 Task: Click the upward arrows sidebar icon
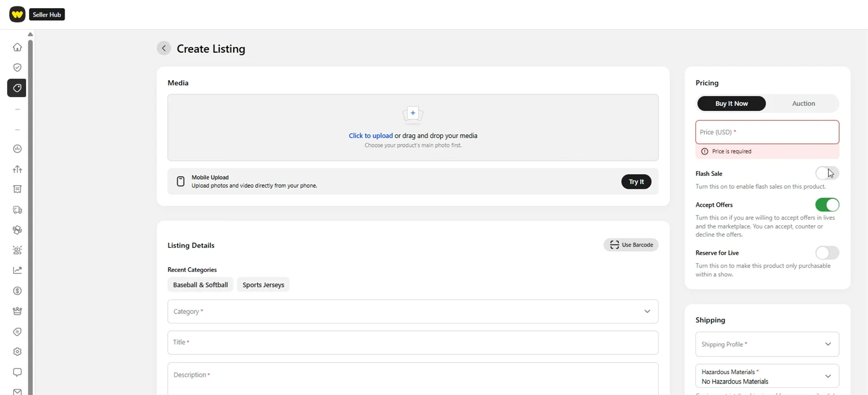[17, 169]
